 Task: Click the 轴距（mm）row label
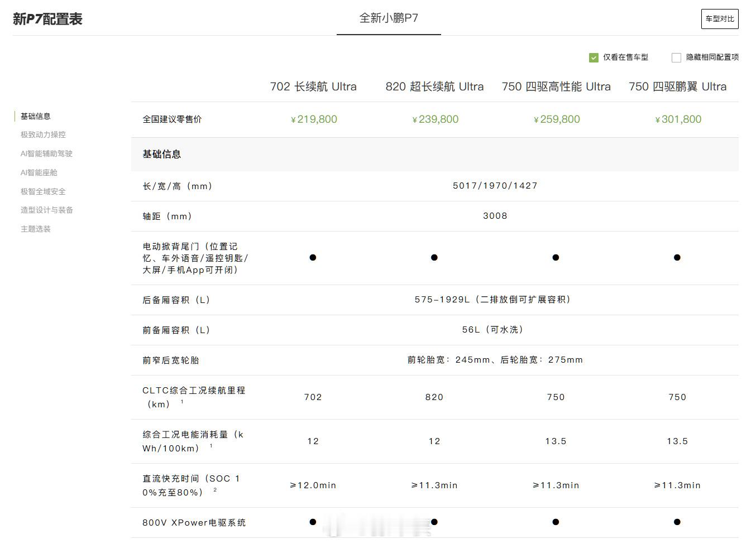pos(168,216)
